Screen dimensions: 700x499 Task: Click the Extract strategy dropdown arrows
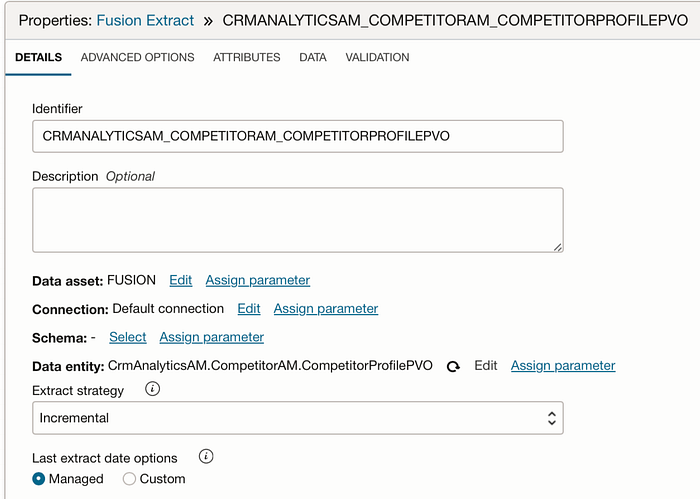[x=552, y=418]
